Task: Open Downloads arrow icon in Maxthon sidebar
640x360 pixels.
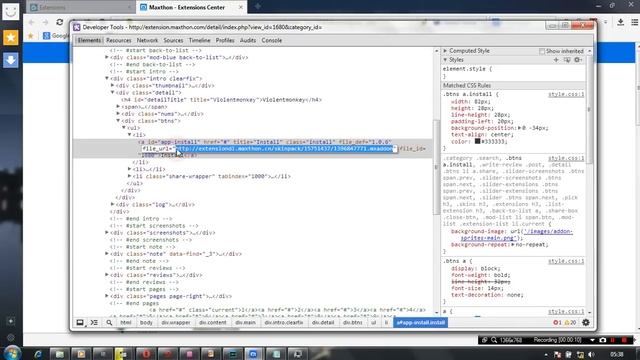Action: 11,60
